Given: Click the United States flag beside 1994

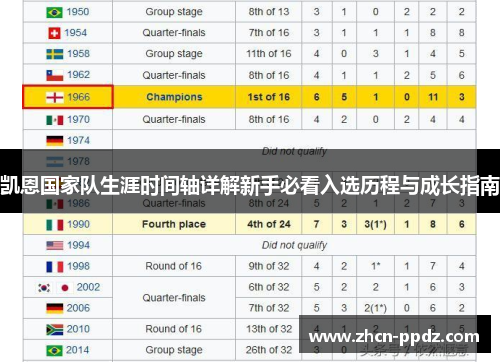Looking at the screenshot, I should 55,246.
